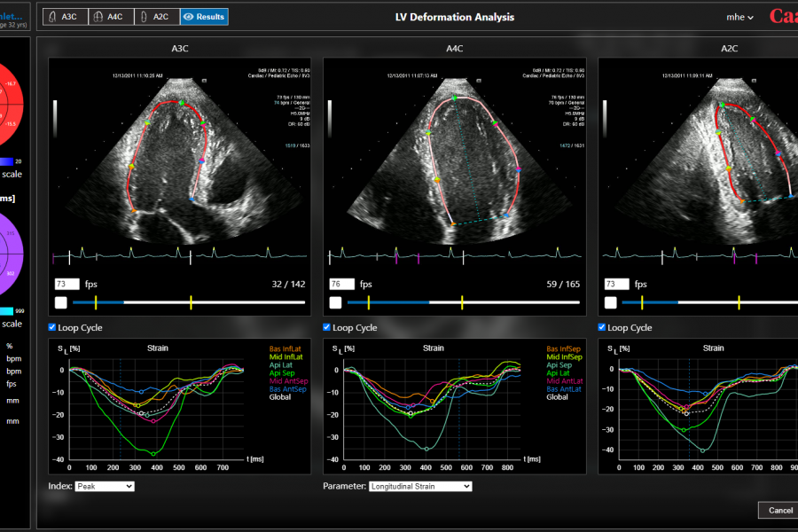Image resolution: width=798 pixels, height=532 pixels.
Task: Select second yellow marker on A3C slider
Action: pos(191,302)
